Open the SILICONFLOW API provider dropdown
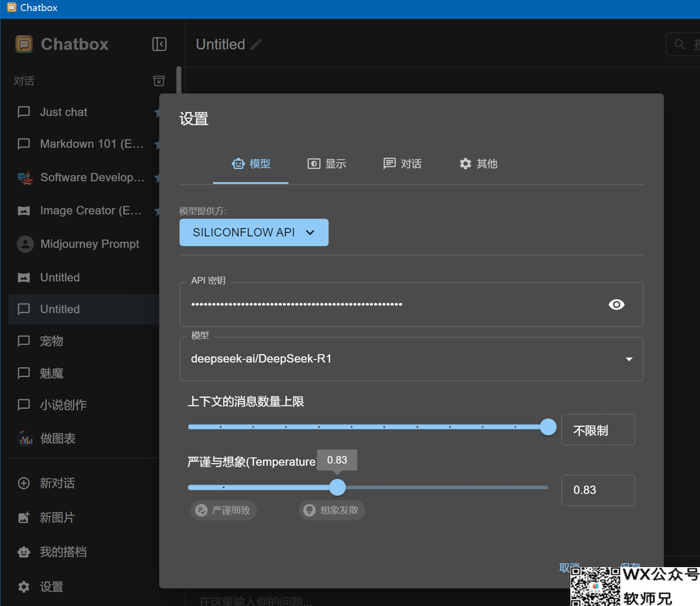 click(x=254, y=232)
